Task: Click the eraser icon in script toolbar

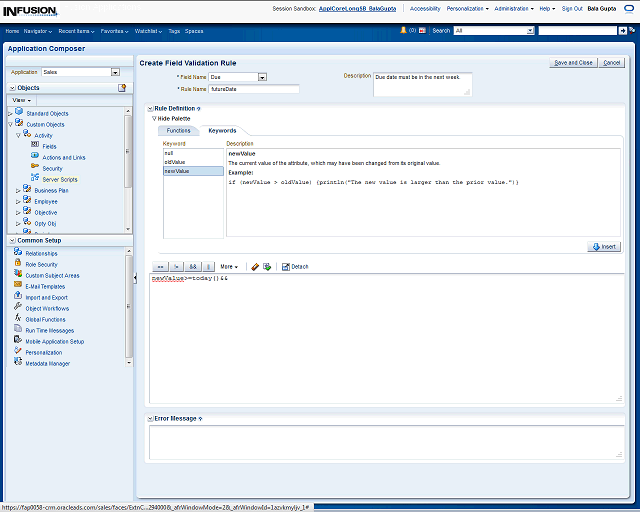Action: pos(255,267)
